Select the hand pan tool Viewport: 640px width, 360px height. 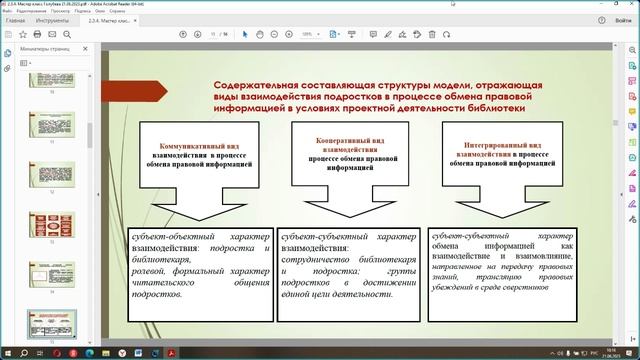pos(260,35)
